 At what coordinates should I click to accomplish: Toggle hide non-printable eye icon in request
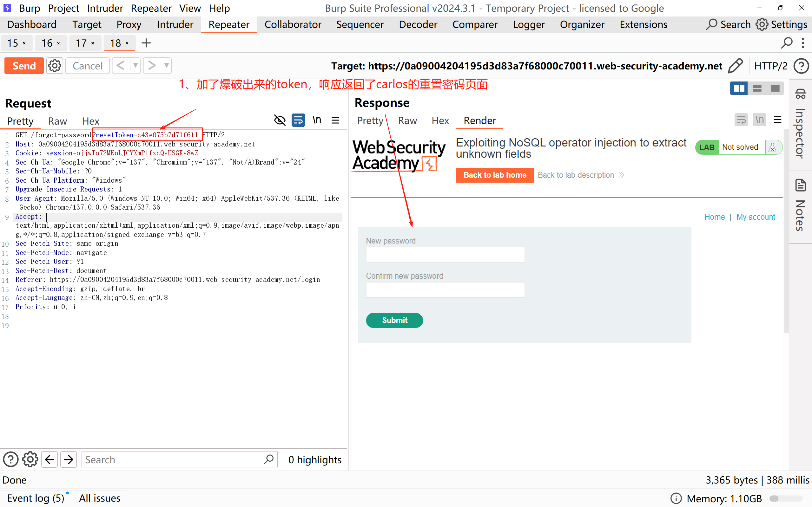[x=280, y=120]
